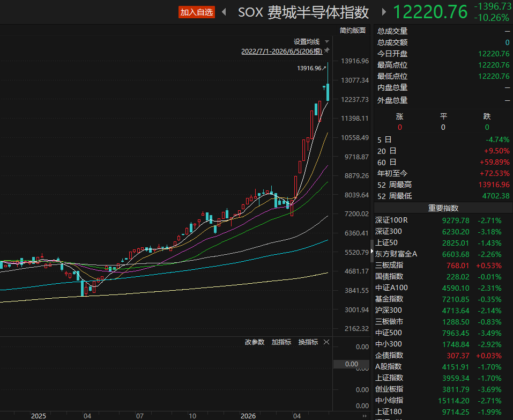The height and width of the screenshot is (420, 513).
Task: Click the 2026 marker on timeline
Action: [x=248, y=416]
